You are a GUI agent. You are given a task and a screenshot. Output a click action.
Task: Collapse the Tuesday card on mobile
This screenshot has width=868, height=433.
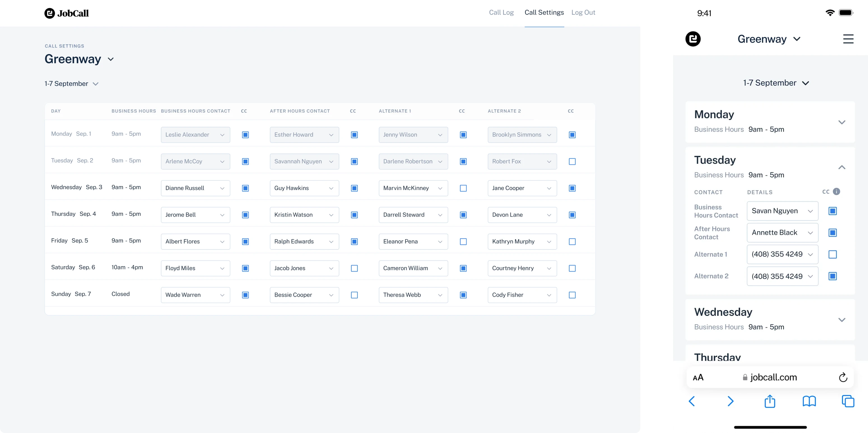842,167
